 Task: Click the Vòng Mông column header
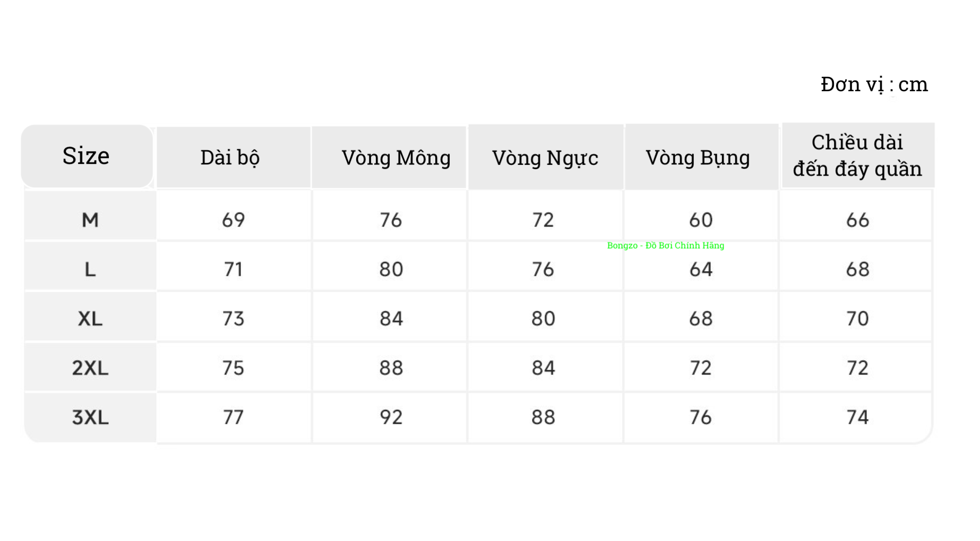pyautogui.click(x=396, y=158)
